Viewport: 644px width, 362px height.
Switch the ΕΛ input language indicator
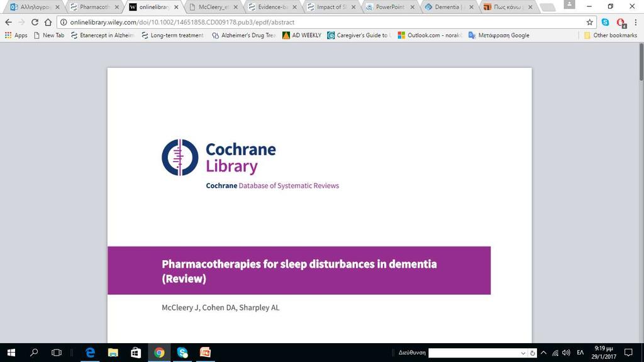(x=580, y=353)
